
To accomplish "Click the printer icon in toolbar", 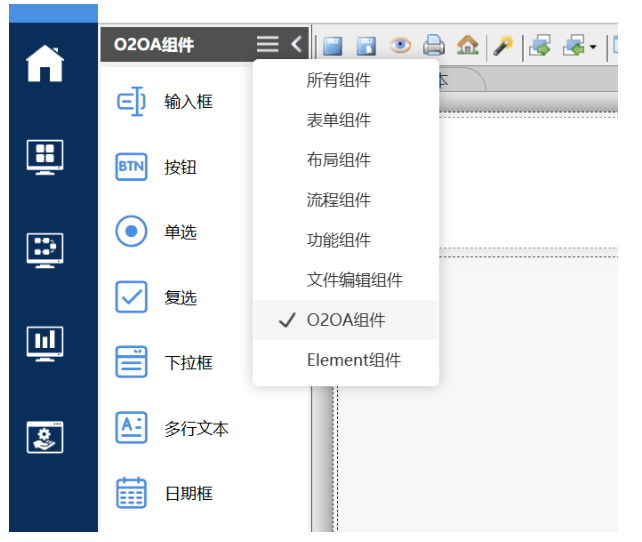I will tap(433, 45).
